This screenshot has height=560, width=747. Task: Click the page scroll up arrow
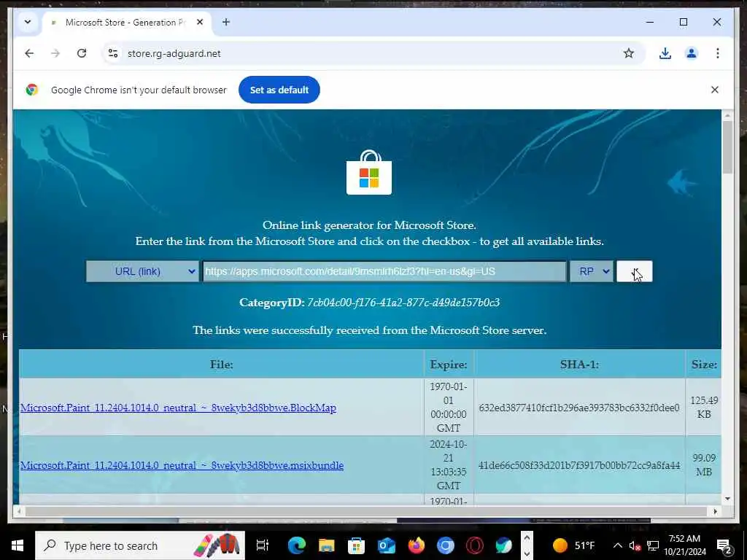coord(727,115)
